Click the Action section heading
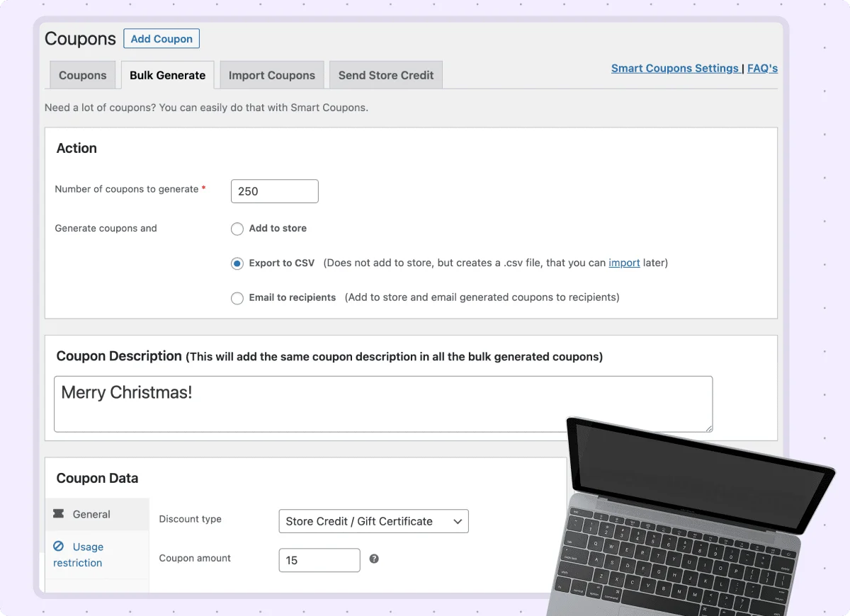 point(76,148)
